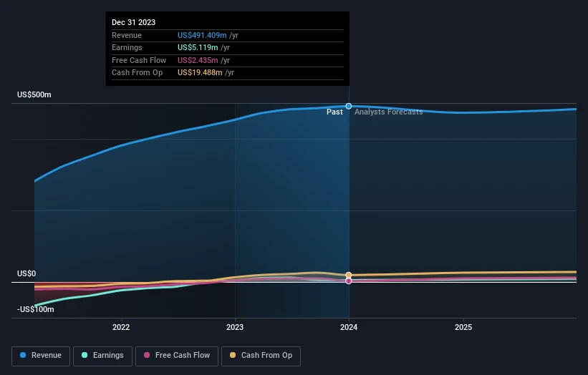Select the pink Free Cash Flow data point
588x375 pixels.
349,281
